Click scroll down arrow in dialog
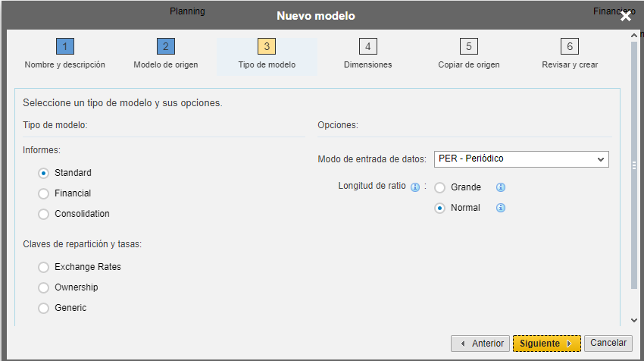Image resolution: width=644 pixels, height=361 pixels. pos(634,320)
